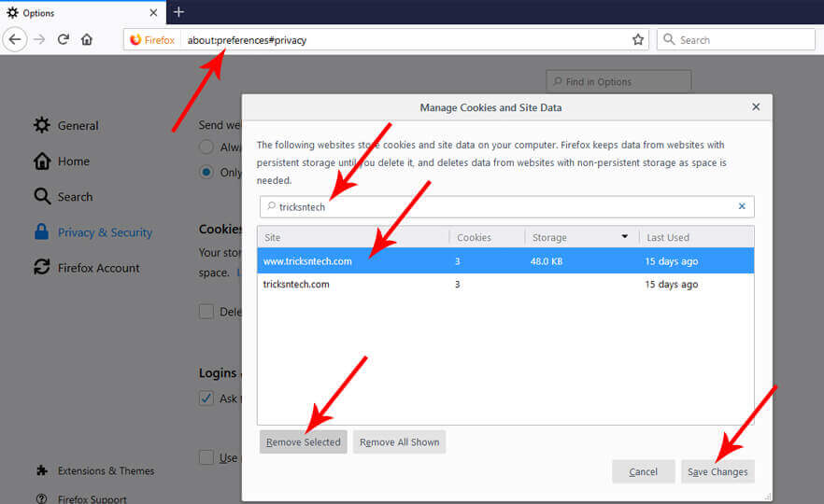Clear the tricksntech search text with X

click(x=742, y=206)
